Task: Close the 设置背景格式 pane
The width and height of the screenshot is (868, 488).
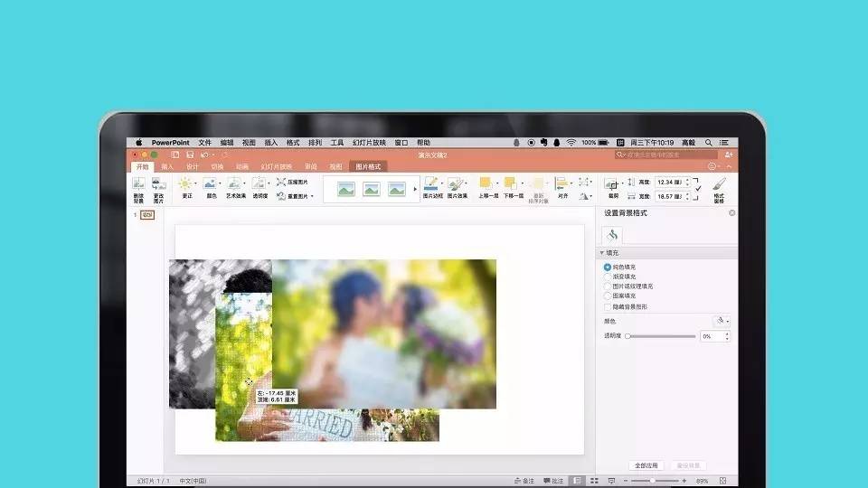Action: point(731,213)
